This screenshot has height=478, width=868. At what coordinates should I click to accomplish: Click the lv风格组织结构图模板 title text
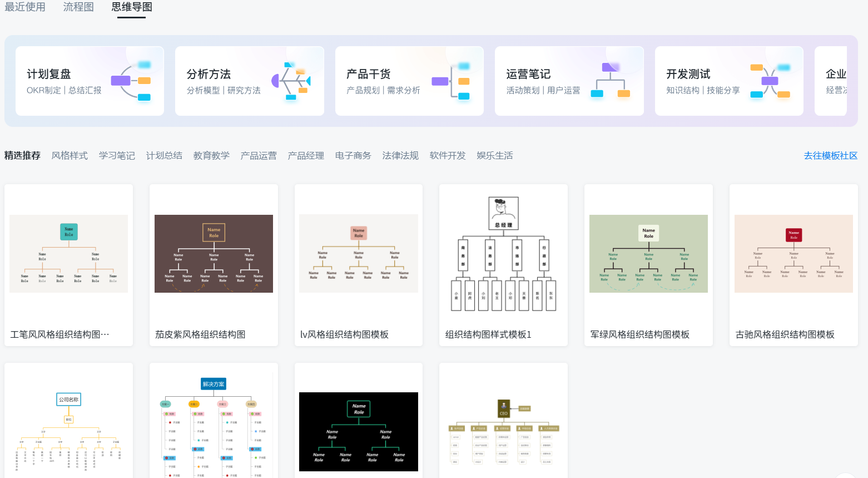(x=344, y=334)
